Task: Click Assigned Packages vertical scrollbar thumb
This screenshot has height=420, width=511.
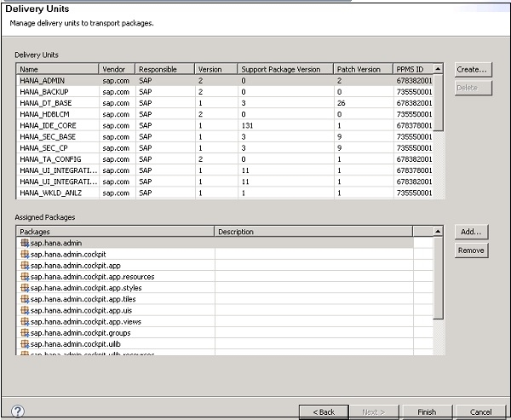Action: click(x=439, y=278)
